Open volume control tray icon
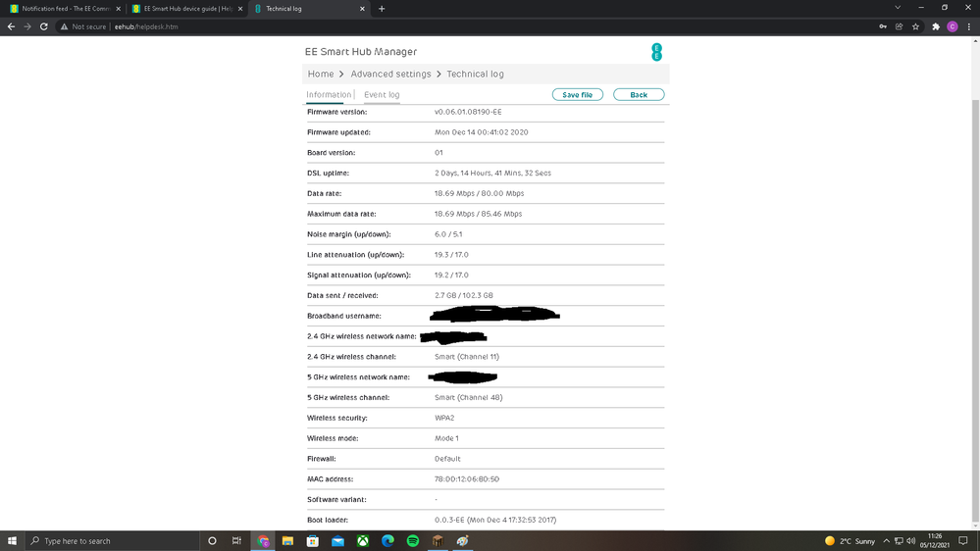The height and width of the screenshot is (551, 980). 910,541
